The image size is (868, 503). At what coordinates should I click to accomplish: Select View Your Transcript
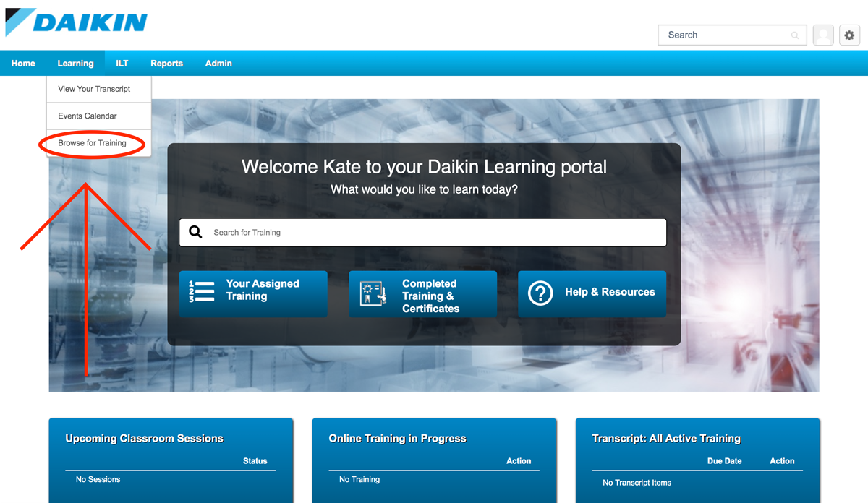98,89
